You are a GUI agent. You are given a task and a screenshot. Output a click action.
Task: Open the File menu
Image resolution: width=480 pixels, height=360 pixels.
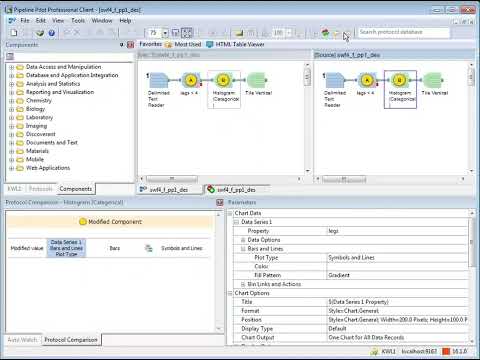pyautogui.click(x=25, y=20)
